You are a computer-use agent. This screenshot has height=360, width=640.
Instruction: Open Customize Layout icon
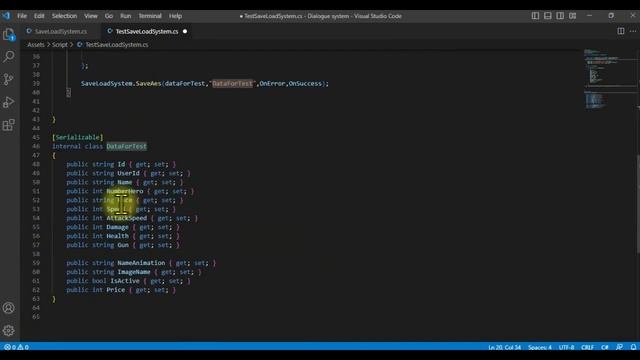click(x=573, y=16)
